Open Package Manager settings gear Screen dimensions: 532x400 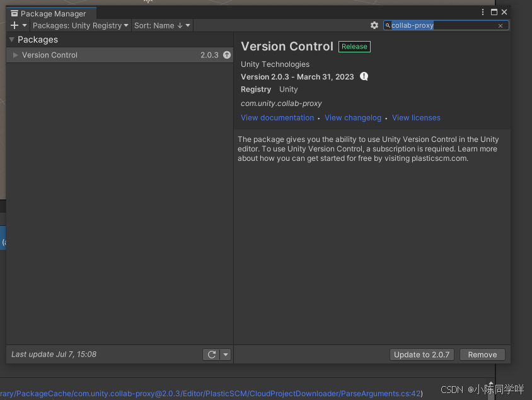[x=374, y=25]
